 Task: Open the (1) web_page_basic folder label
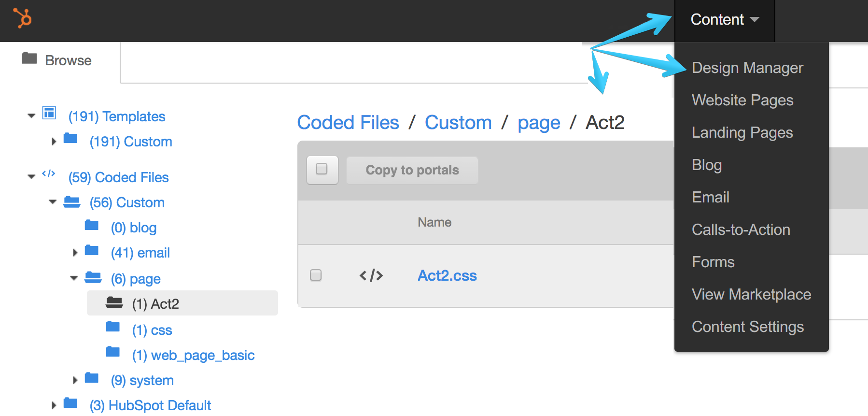(193, 355)
